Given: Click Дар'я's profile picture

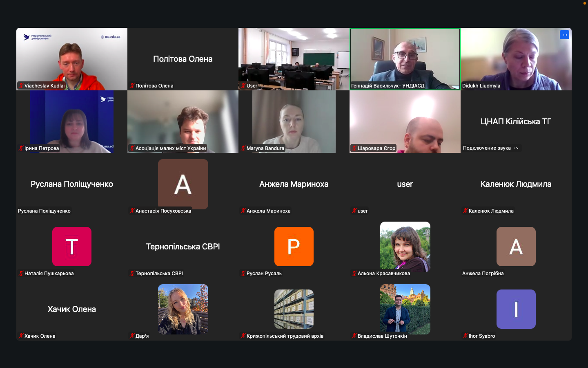Looking at the screenshot, I should tap(183, 309).
